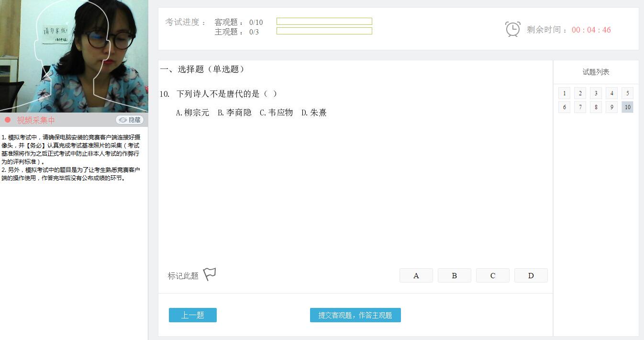Jump to question 7 in question list
Screen dimensions: 644x340
pos(580,107)
